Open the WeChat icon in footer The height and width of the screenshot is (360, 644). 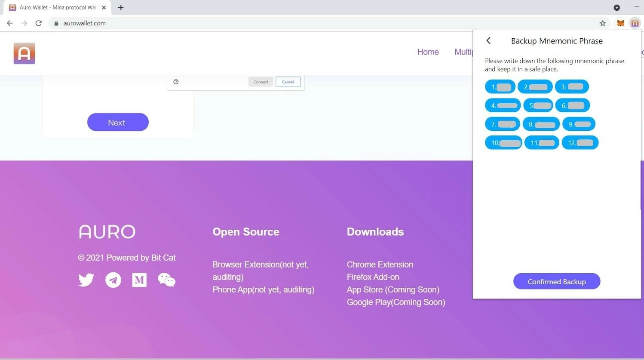tap(166, 280)
